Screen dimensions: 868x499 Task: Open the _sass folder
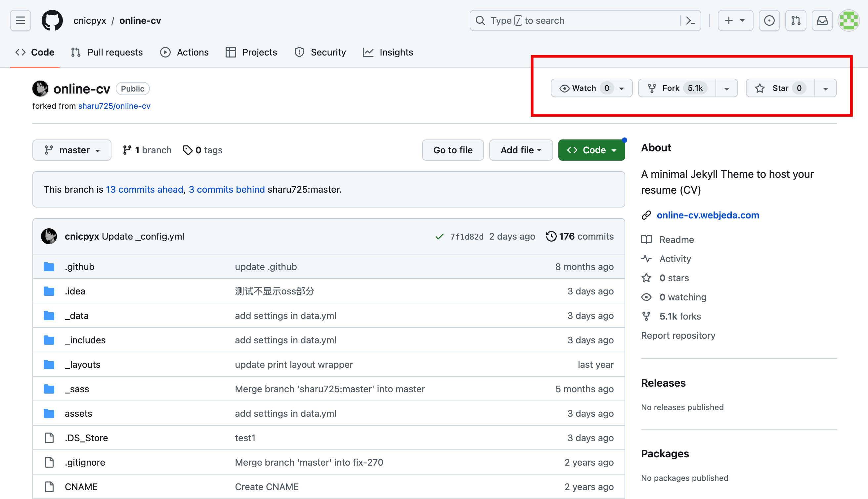click(77, 389)
